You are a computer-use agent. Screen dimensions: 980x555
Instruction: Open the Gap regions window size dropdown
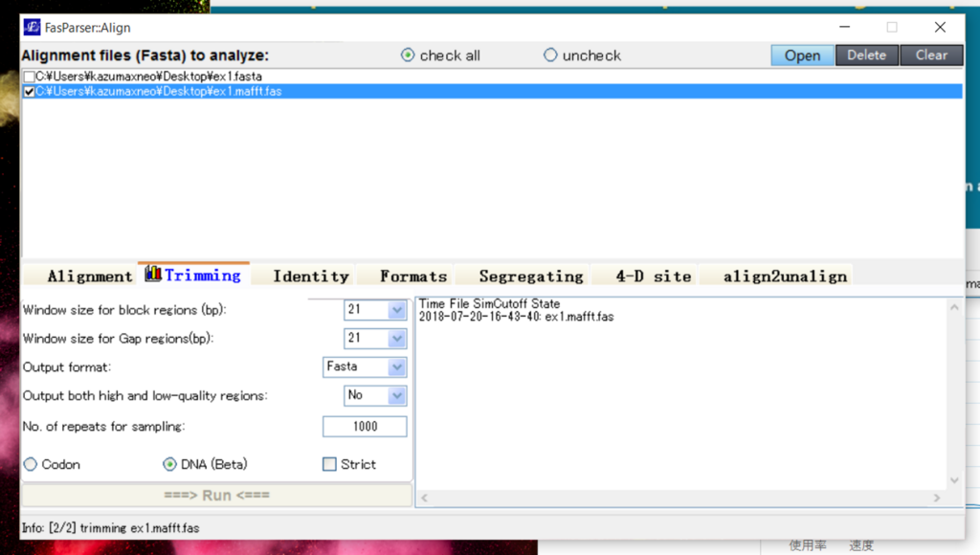point(397,339)
